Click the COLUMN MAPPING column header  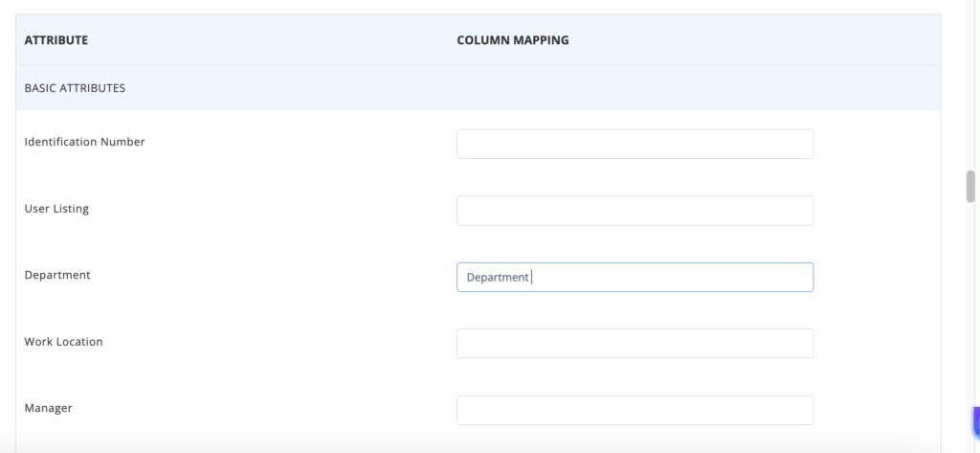513,40
